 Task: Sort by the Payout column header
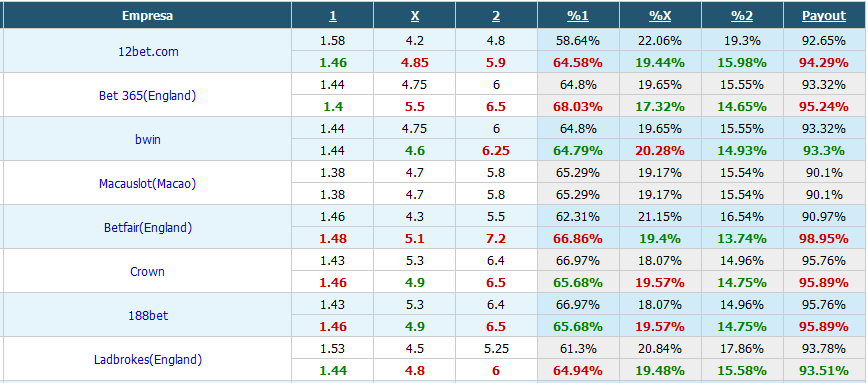824,16
